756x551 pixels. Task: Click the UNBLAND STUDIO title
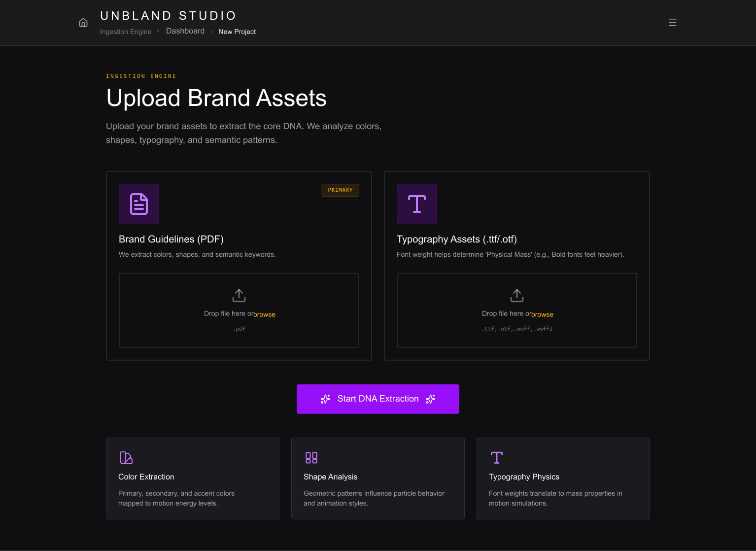click(x=169, y=16)
